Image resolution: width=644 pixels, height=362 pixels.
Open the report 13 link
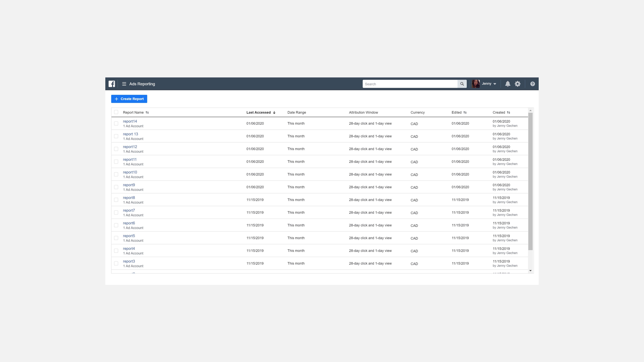click(x=130, y=134)
